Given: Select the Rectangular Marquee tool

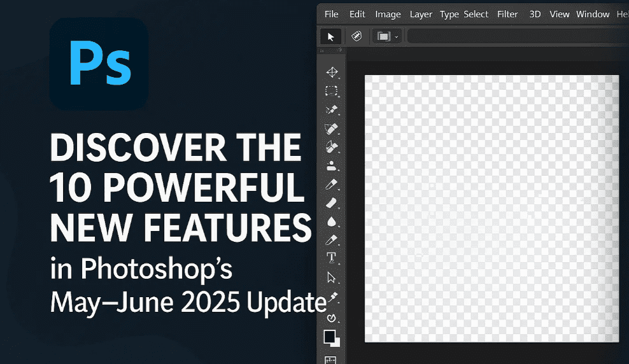Looking at the screenshot, I should click(331, 91).
